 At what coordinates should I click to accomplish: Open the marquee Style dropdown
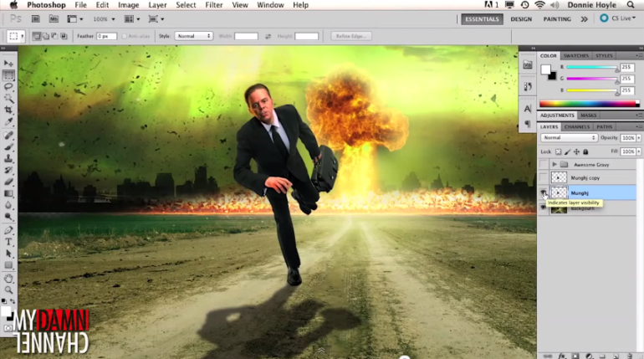point(193,36)
